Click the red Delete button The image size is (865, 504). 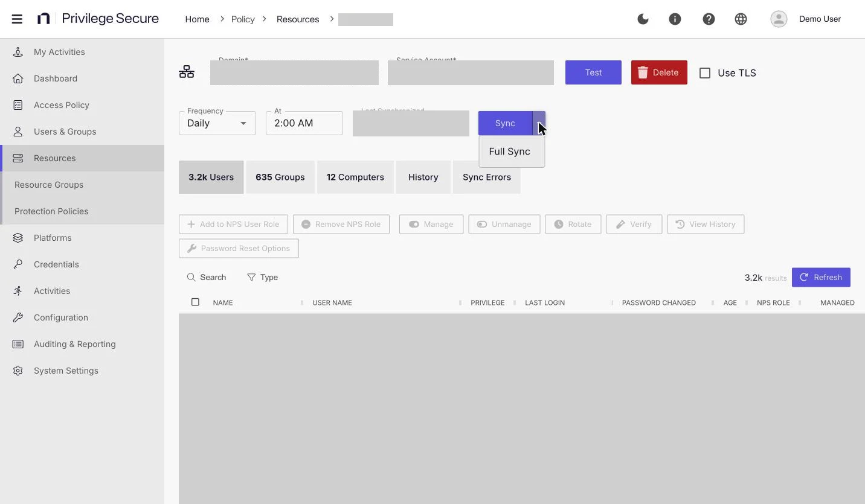[659, 72]
